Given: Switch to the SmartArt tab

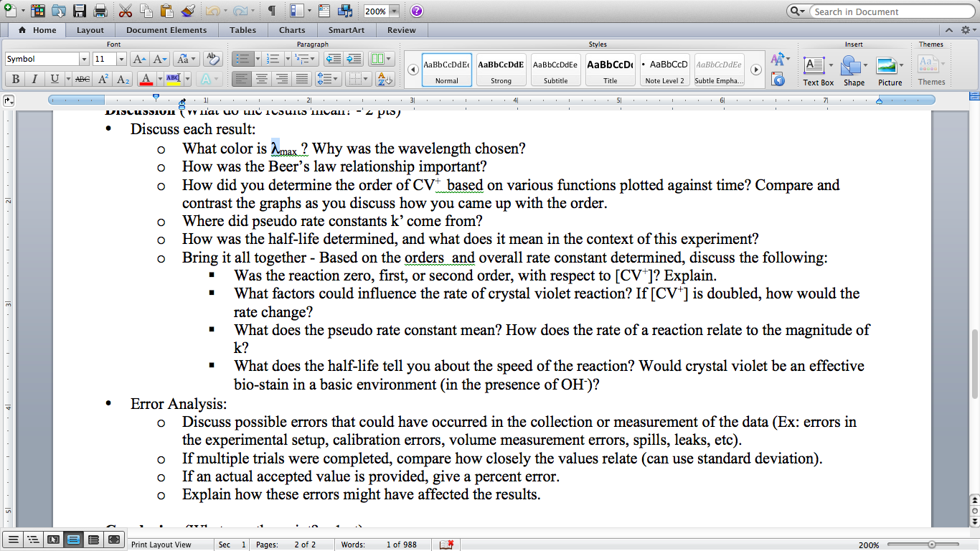Looking at the screenshot, I should [x=345, y=30].
